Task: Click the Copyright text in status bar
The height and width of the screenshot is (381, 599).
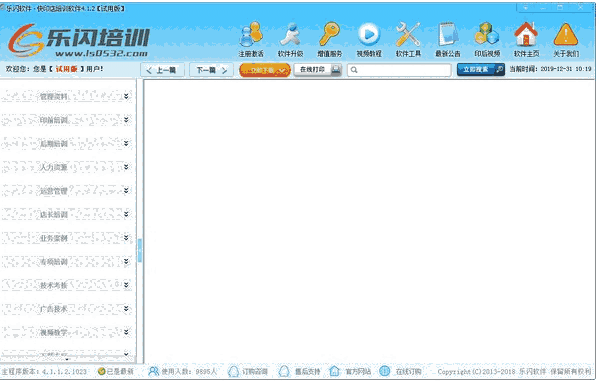Action: coord(514,371)
